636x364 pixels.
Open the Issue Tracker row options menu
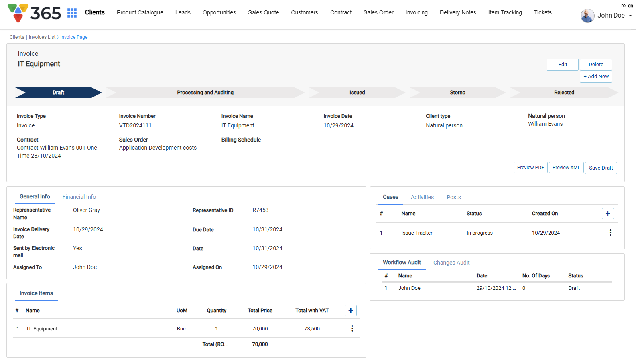[610, 233]
